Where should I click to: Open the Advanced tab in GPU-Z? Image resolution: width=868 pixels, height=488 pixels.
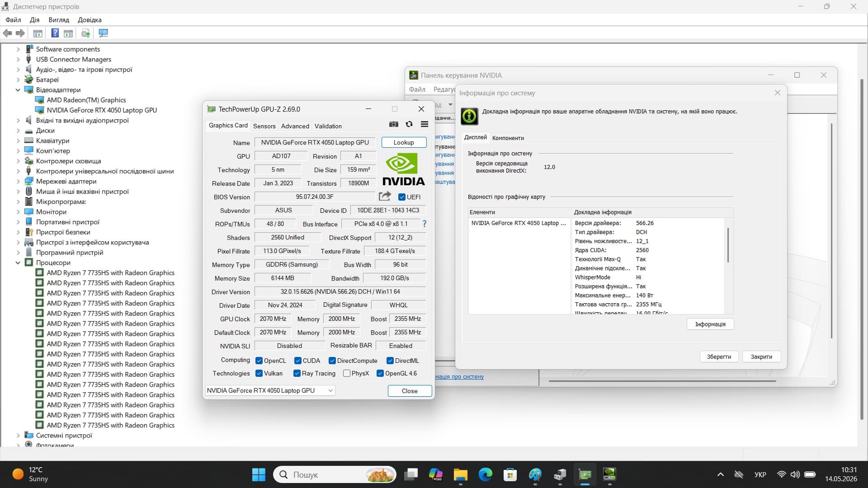pyautogui.click(x=295, y=126)
